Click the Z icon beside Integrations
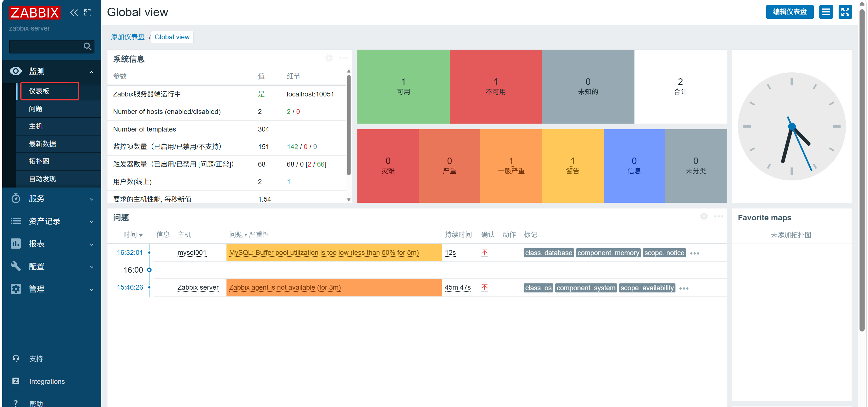 tap(16, 381)
